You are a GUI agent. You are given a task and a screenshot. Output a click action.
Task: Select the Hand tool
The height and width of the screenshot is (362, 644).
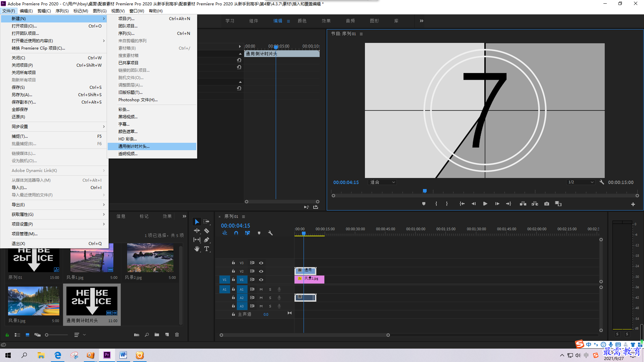click(197, 249)
